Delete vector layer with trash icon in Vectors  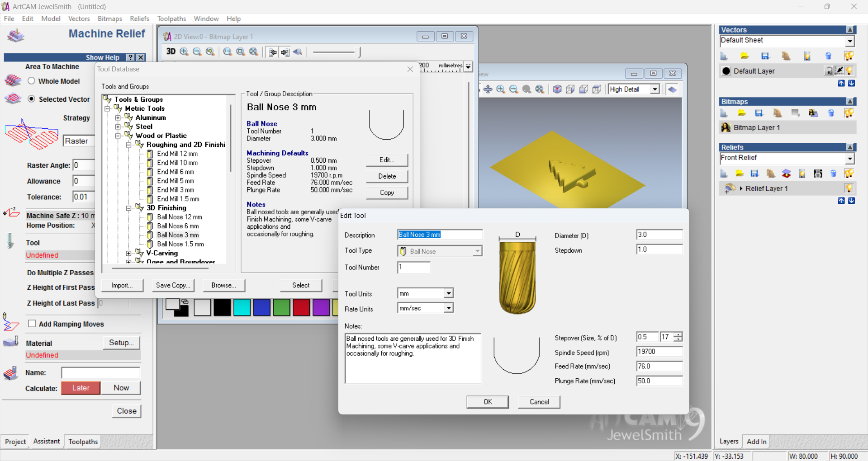click(828, 56)
